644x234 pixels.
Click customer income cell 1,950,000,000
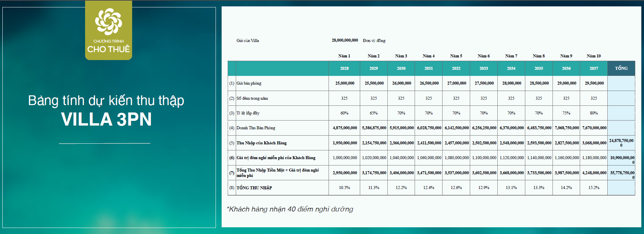pyautogui.click(x=345, y=143)
